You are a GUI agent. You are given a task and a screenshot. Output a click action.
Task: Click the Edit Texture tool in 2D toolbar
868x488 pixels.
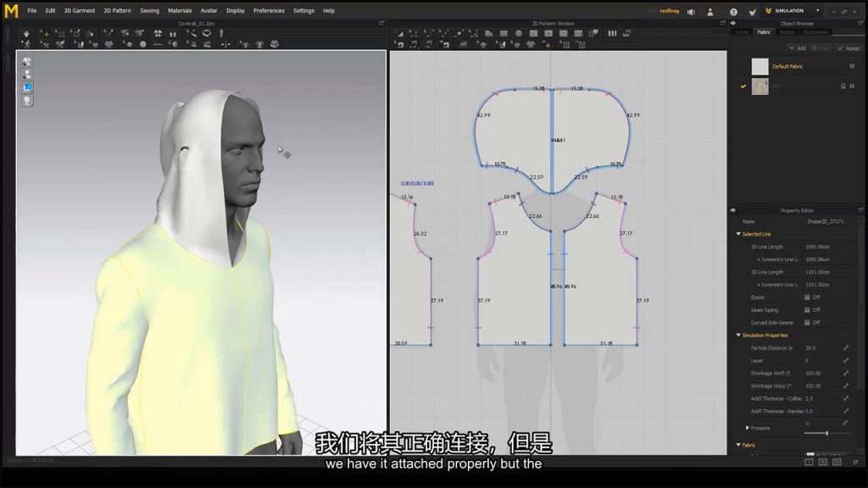482,44
